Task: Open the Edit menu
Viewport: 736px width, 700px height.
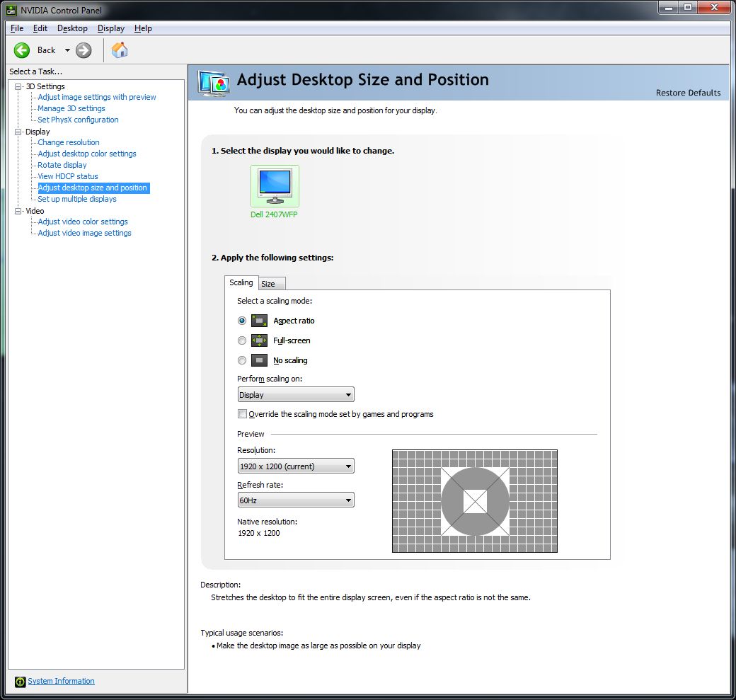Action: click(40, 28)
